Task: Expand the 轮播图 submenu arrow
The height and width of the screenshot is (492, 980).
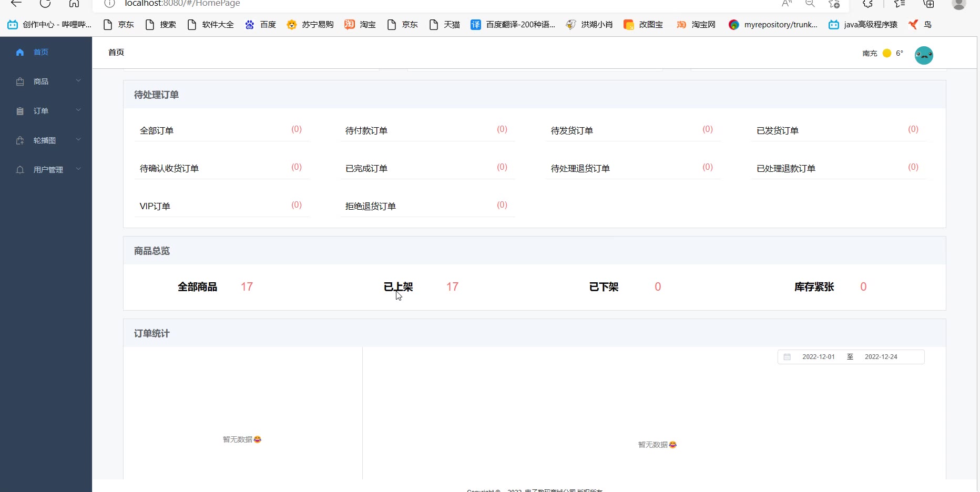Action: 78,139
